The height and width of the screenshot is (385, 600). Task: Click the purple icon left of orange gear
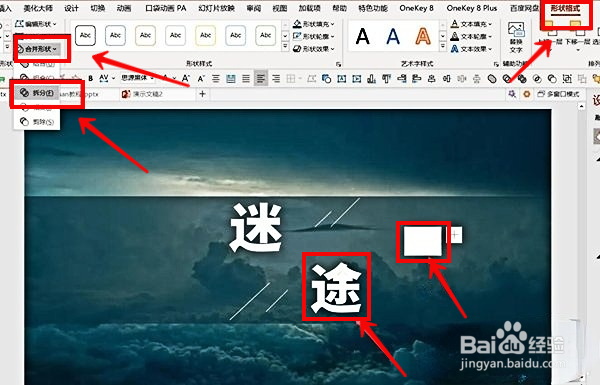512,94
